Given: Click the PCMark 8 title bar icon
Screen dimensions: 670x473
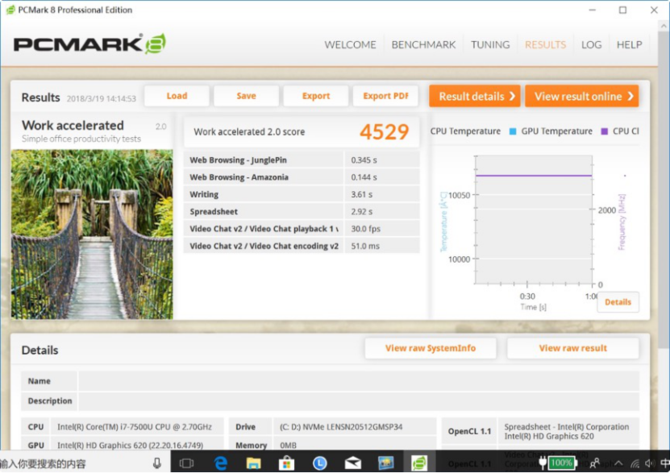Looking at the screenshot, I should click(x=10, y=9).
